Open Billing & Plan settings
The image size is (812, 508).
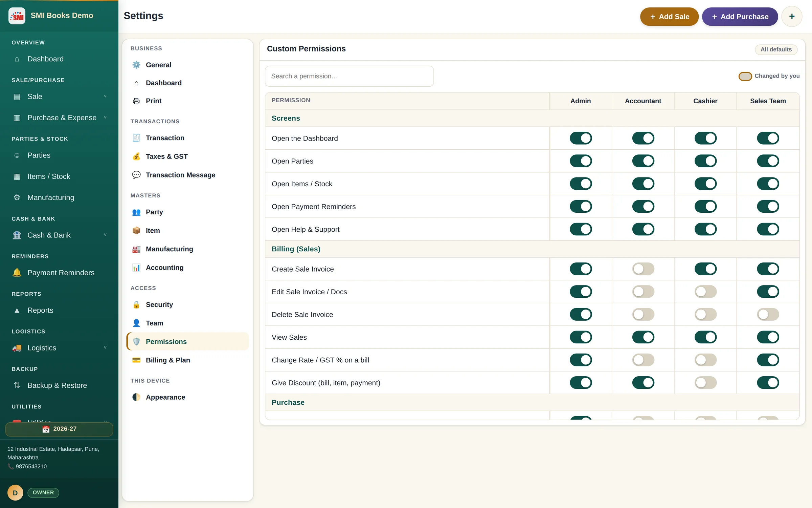(x=187, y=360)
